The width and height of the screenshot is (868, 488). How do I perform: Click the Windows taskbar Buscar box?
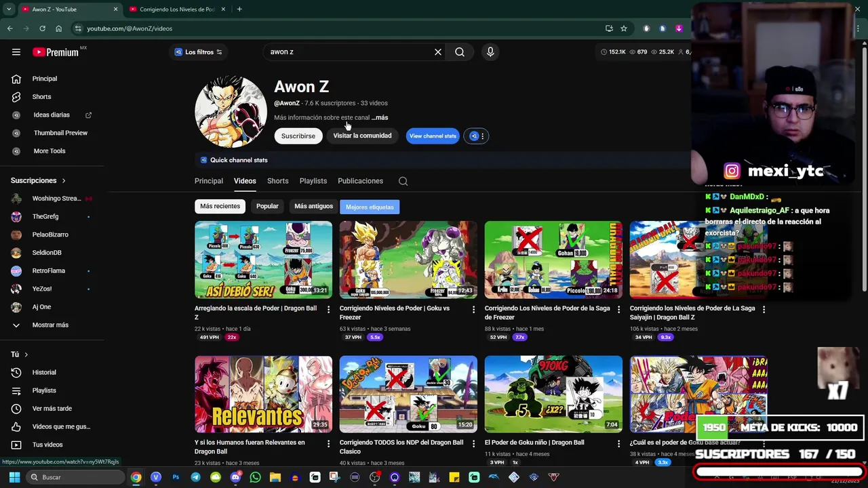[x=75, y=477]
